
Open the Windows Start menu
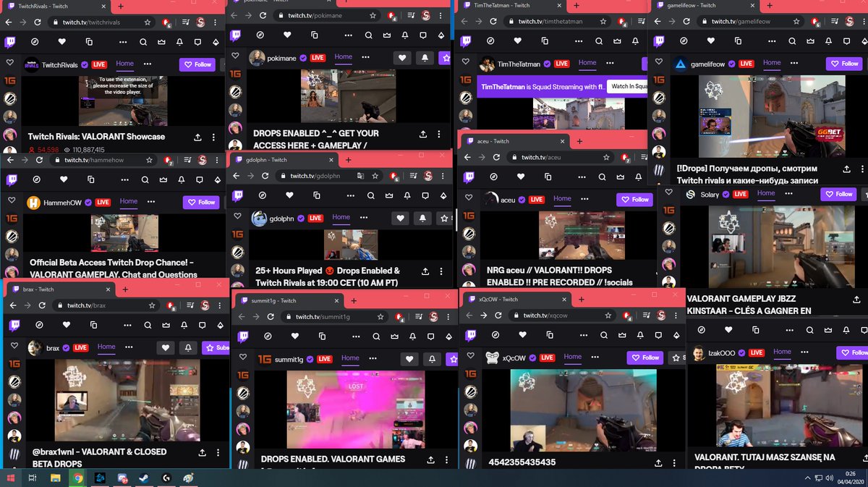pyautogui.click(x=11, y=478)
